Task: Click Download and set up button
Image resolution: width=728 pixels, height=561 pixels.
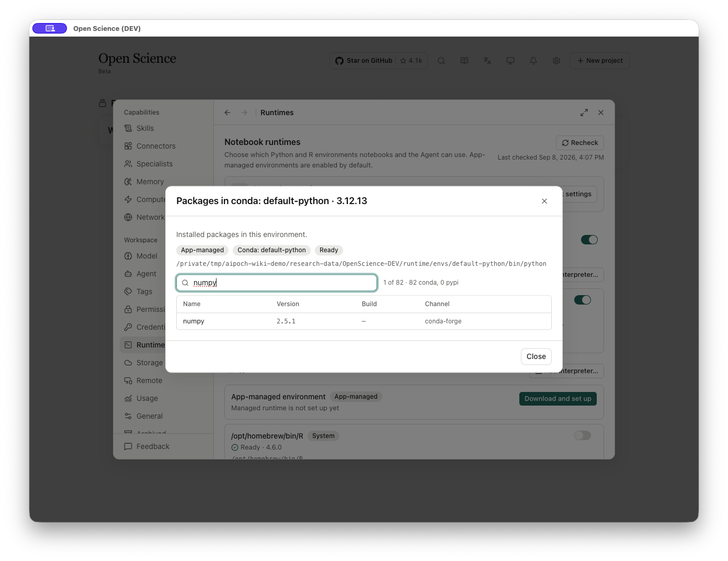Action: [x=558, y=399]
